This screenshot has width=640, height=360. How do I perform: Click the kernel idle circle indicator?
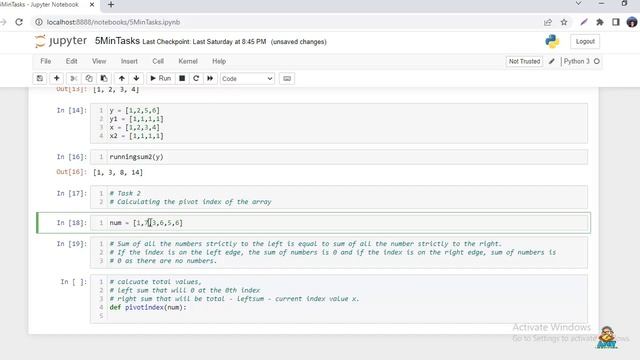(597, 61)
